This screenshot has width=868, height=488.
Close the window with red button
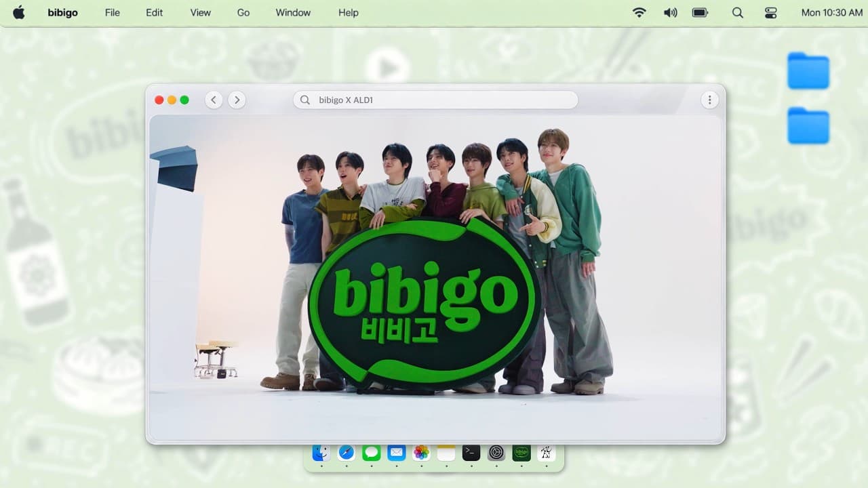[159, 100]
